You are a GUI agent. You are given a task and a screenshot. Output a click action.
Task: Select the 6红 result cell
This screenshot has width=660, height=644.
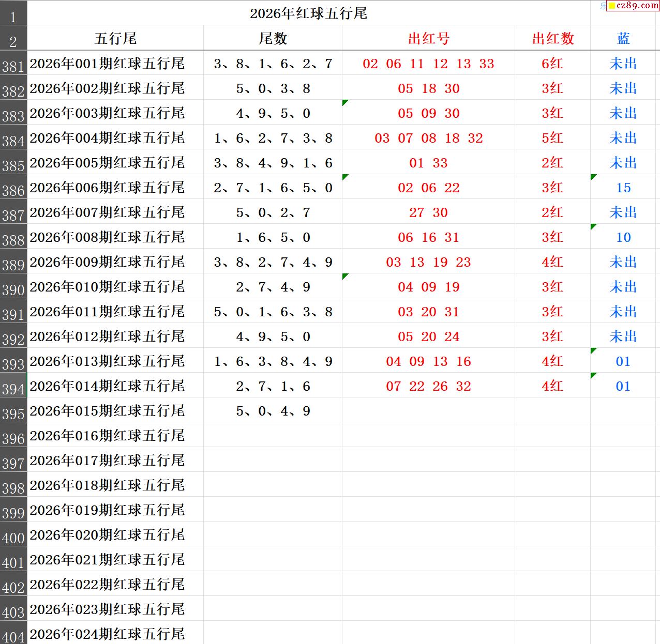pos(552,64)
